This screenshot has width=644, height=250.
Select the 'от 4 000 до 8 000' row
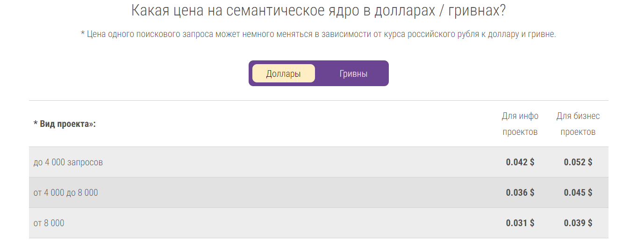[318, 192]
